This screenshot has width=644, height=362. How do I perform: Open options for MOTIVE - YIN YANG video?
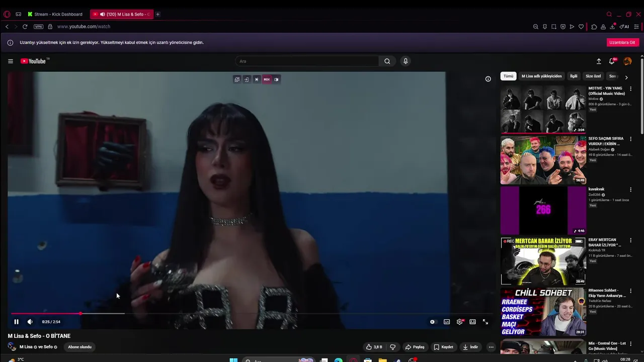630,88
